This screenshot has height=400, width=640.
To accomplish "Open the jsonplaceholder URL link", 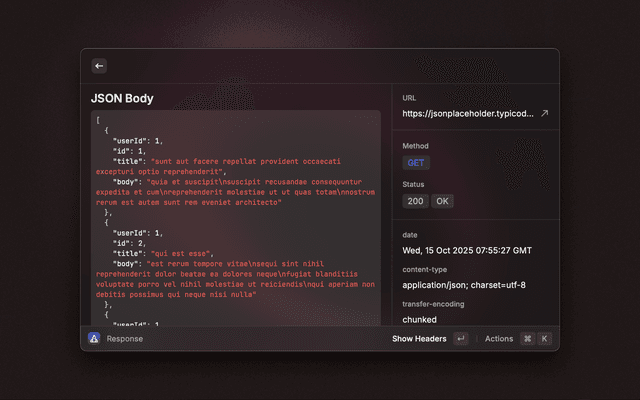I will 467,114.
